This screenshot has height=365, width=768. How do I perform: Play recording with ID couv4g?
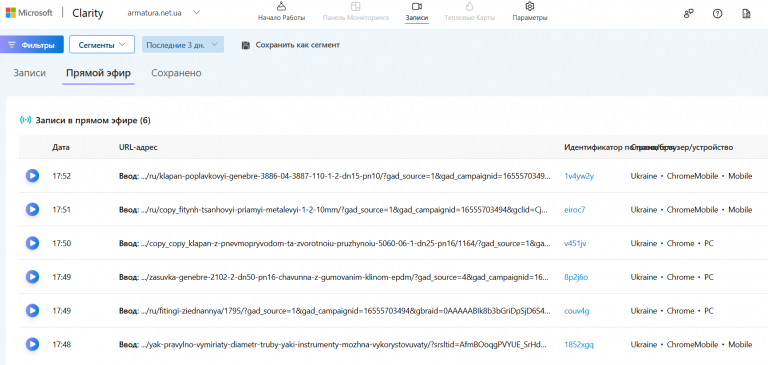click(x=32, y=311)
